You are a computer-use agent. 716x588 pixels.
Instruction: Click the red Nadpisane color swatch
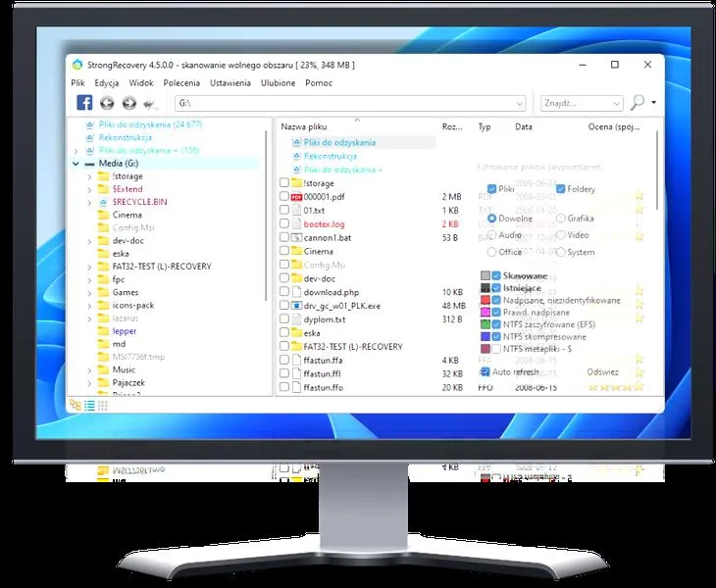pyautogui.click(x=486, y=300)
